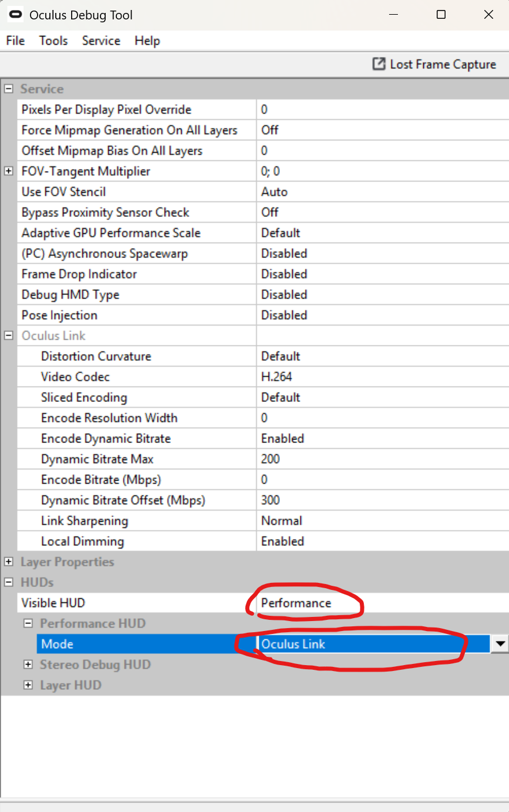This screenshot has width=509, height=812.
Task: Select Encode Dynamic Bitrate Enabled value
Action: pyautogui.click(x=383, y=438)
